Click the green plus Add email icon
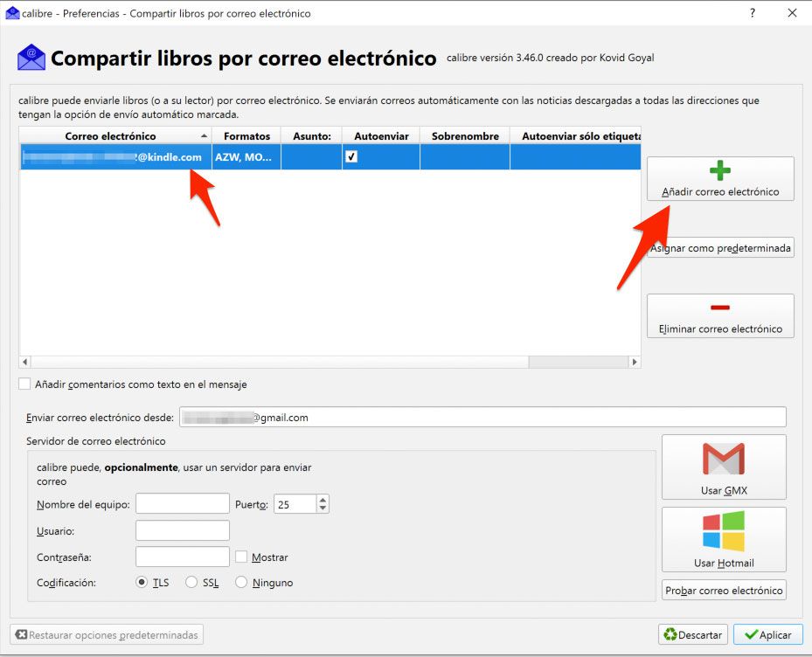The image size is (812, 657). pyautogui.click(x=720, y=170)
